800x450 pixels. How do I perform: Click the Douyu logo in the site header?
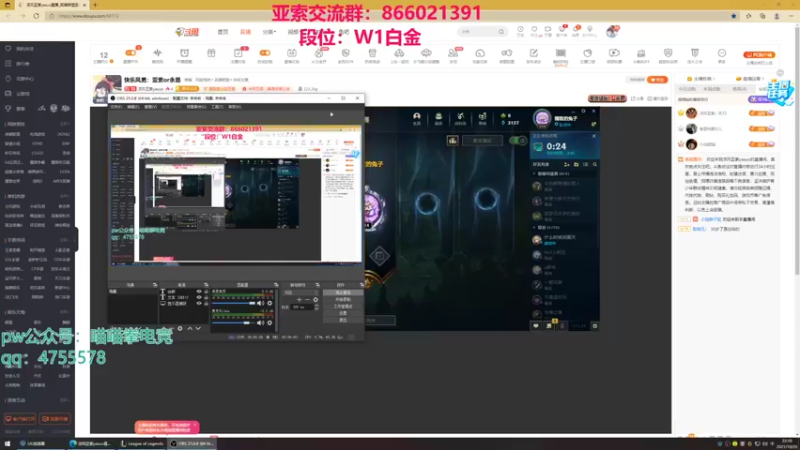tap(187, 32)
